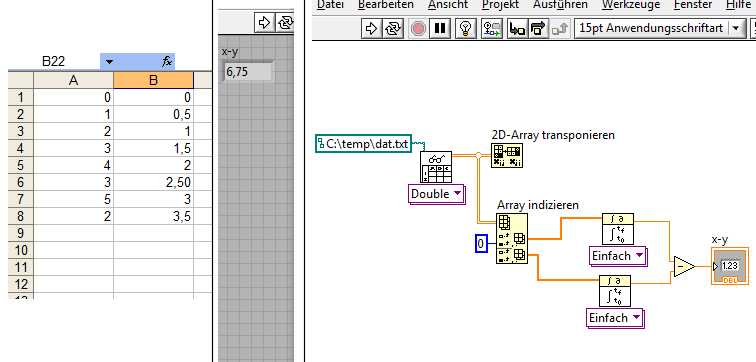756x362 pixels.
Task: Open the Werkzeuge menu
Action: [x=631, y=4]
